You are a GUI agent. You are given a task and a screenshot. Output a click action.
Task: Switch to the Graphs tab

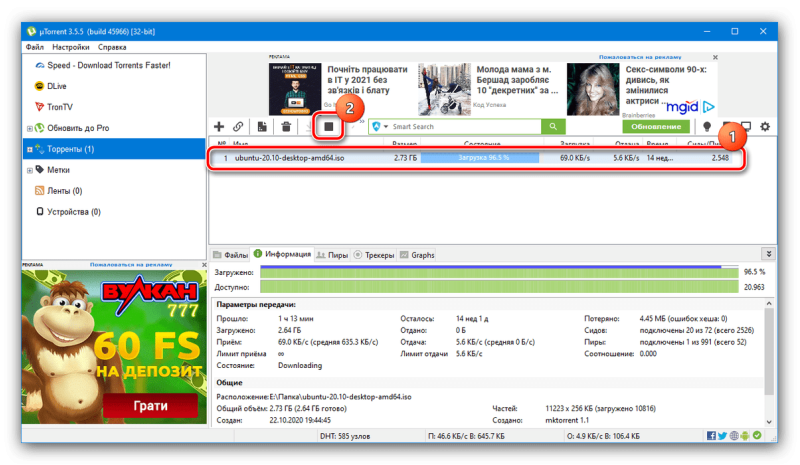pos(417,255)
